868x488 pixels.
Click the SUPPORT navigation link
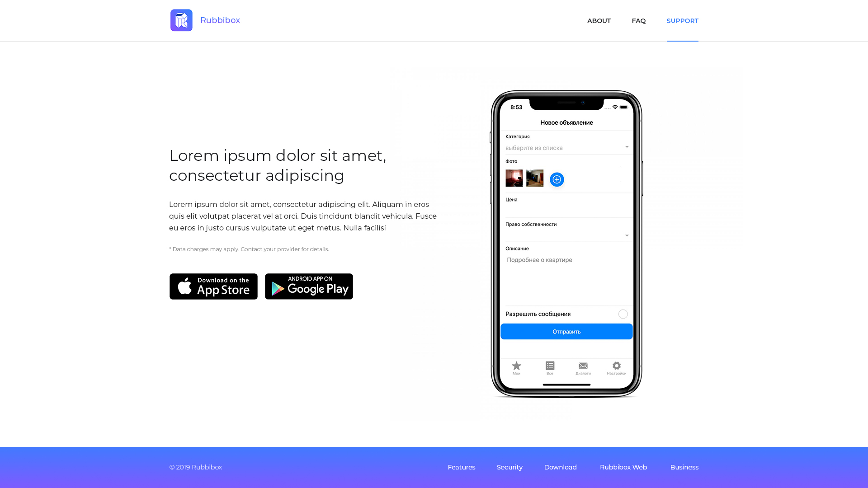(x=682, y=20)
